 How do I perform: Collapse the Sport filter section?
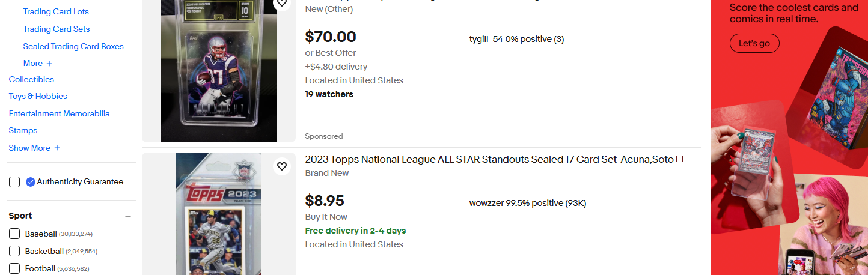click(x=128, y=216)
